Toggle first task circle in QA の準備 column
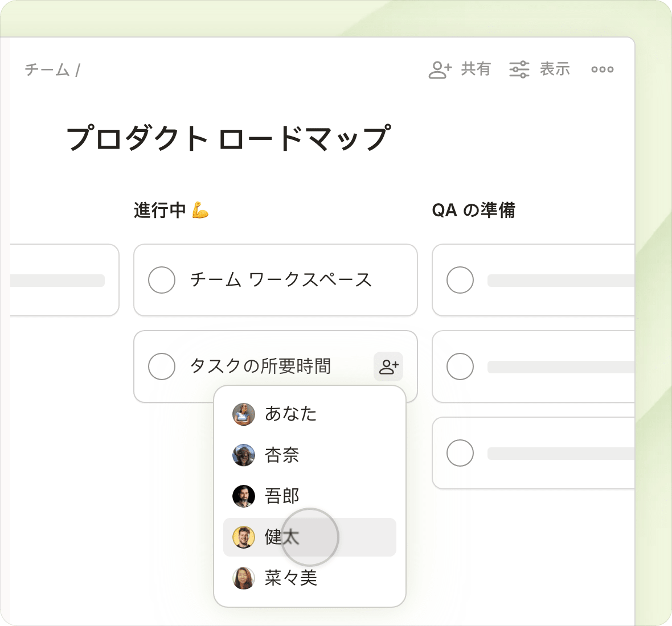Screen dimensions: 672x626 coord(460,280)
